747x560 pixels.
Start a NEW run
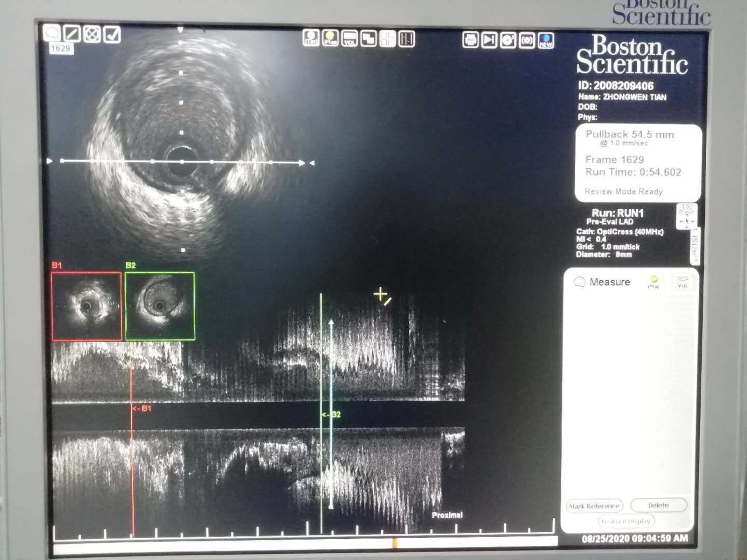pyautogui.click(x=546, y=40)
